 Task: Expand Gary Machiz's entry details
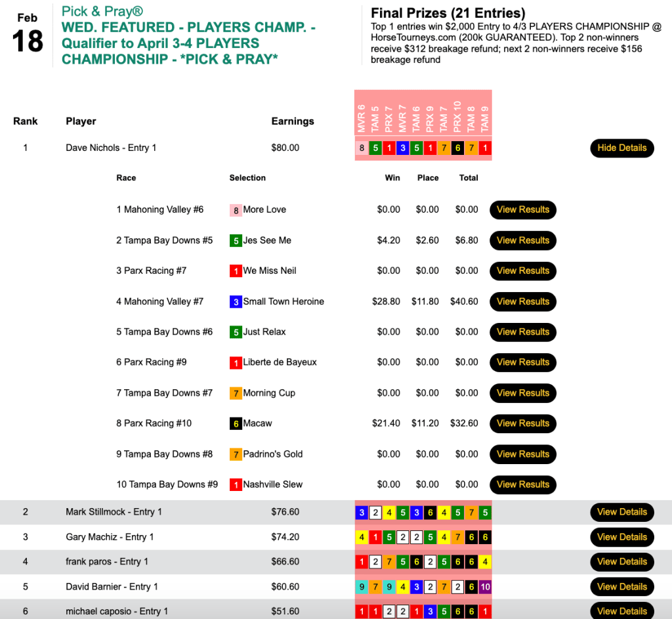621,537
